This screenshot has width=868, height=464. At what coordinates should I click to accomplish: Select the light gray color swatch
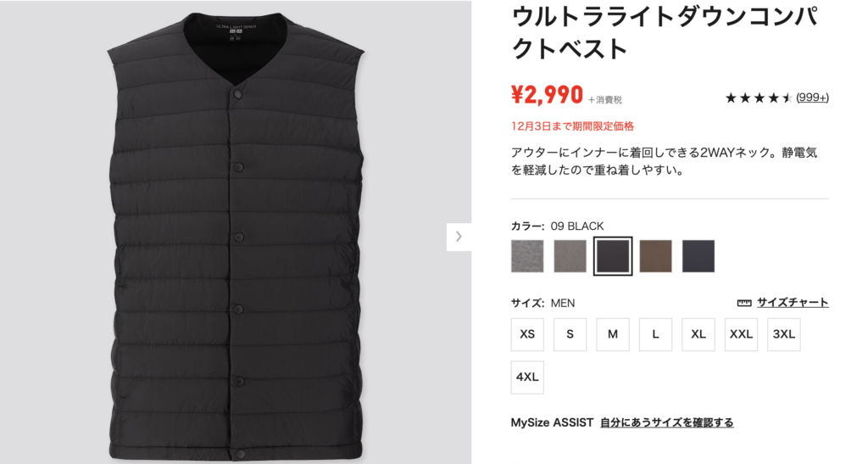point(527,256)
